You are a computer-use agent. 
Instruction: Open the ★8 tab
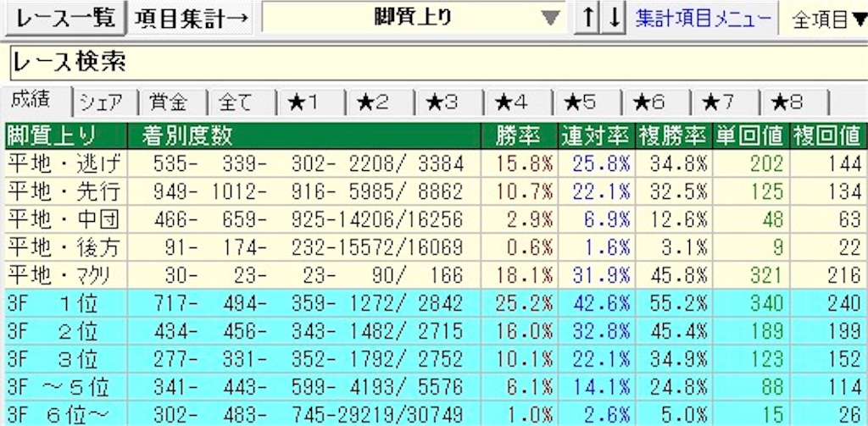(793, 102)
